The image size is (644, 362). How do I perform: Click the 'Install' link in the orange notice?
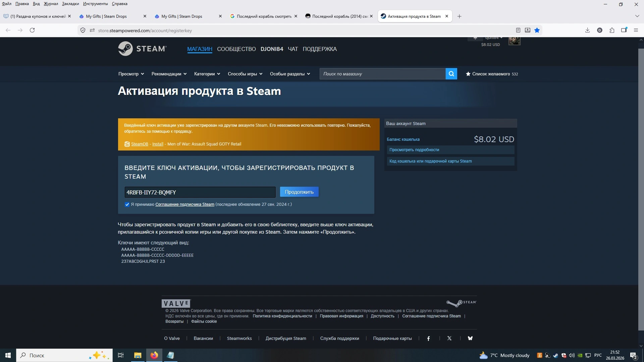point(158,144)
